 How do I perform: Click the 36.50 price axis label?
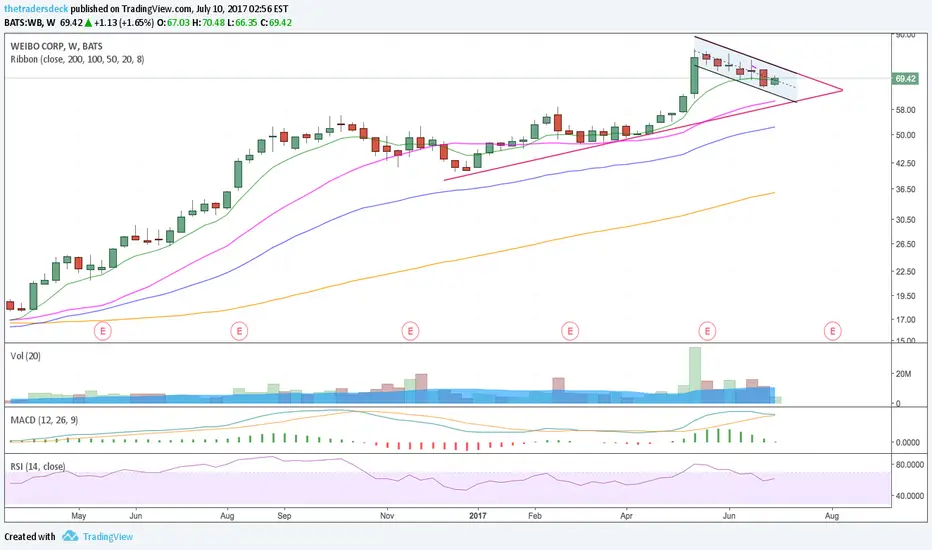pyautogui.click(x=905, y=189)
